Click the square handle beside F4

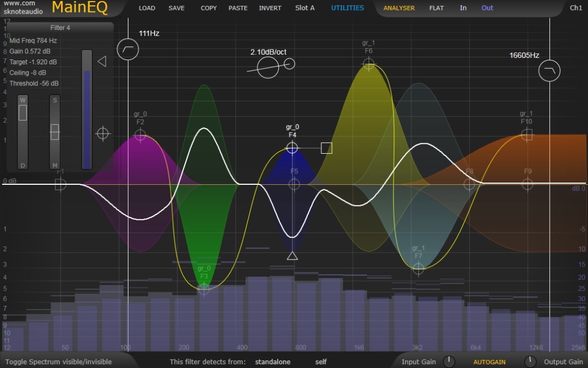(326, 148)
